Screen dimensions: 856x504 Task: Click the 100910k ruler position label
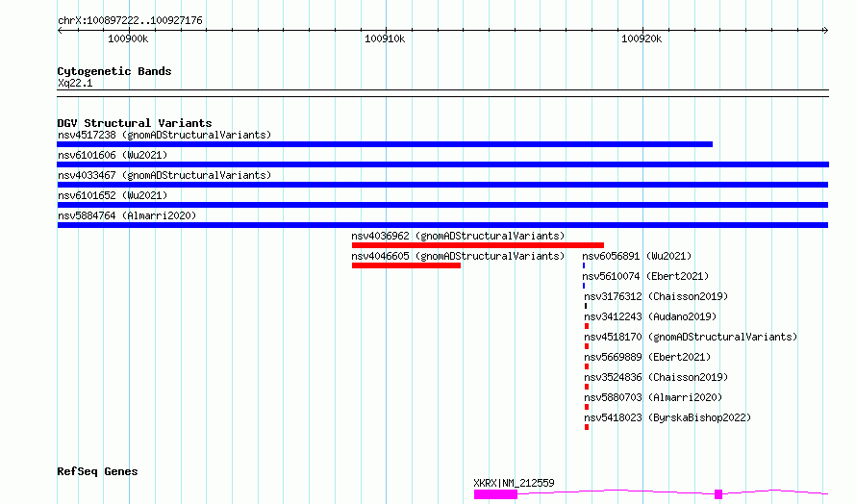point(385,39)
